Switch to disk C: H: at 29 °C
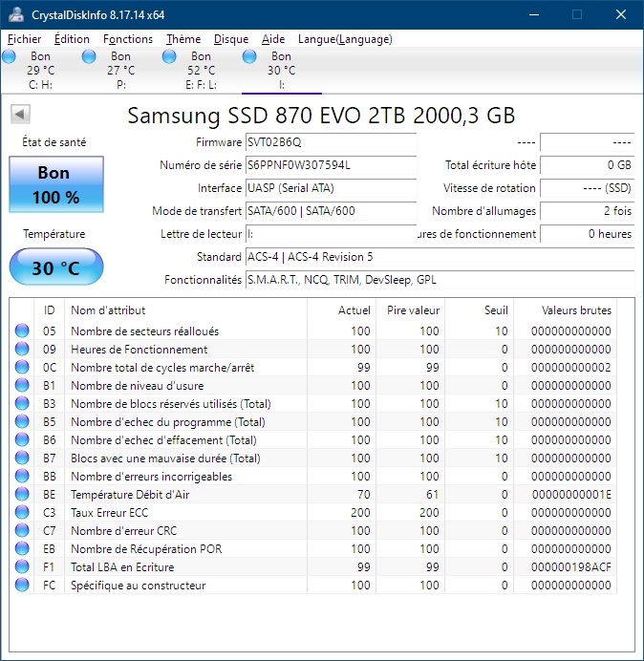The height and width of the screenshot is (661, 644). pos(40,71)
